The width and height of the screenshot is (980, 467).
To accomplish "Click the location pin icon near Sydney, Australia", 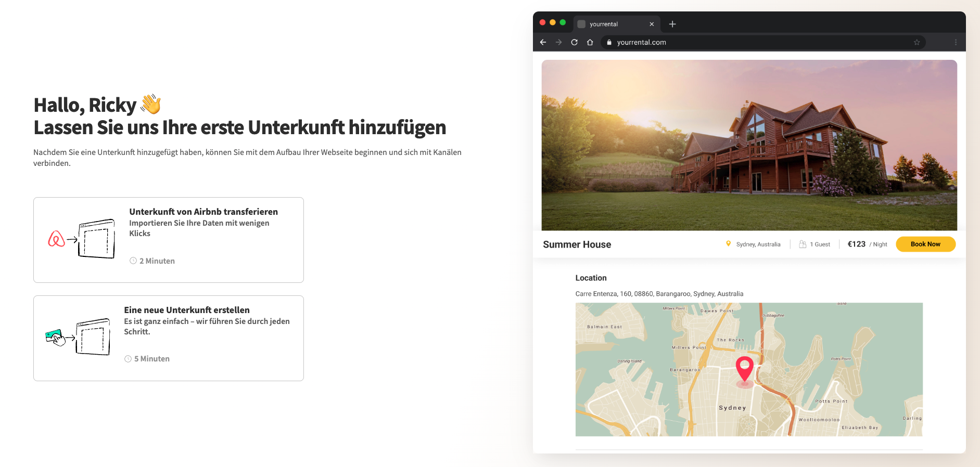I will 728,243.
